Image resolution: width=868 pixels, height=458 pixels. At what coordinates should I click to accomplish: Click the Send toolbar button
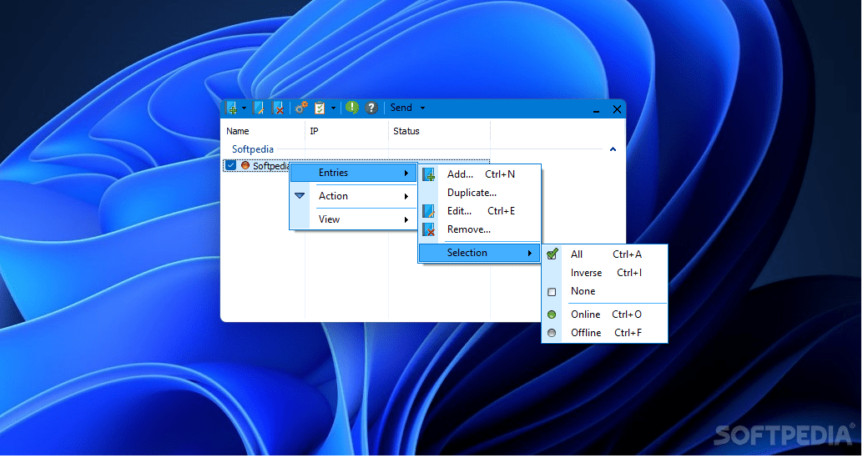click(x=401, y=108)
